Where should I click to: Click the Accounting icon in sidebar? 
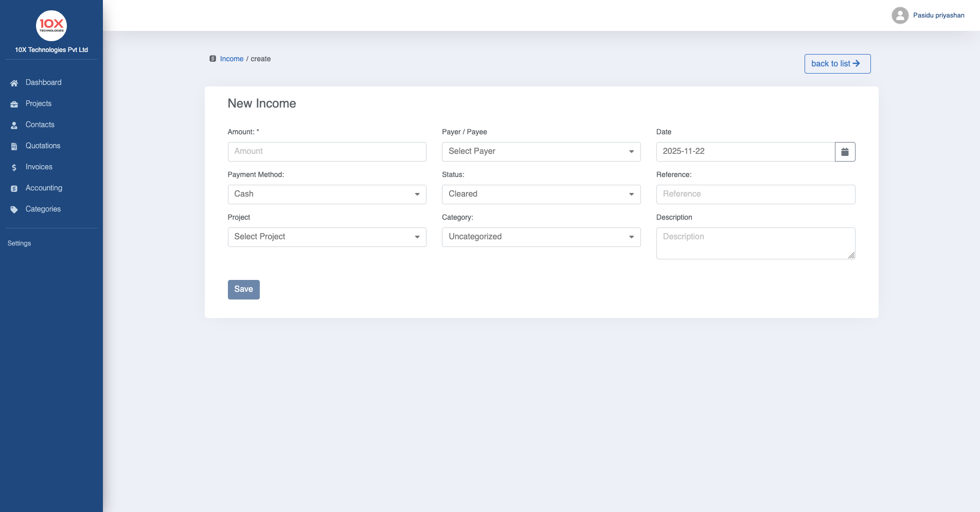tap(14, 188)
